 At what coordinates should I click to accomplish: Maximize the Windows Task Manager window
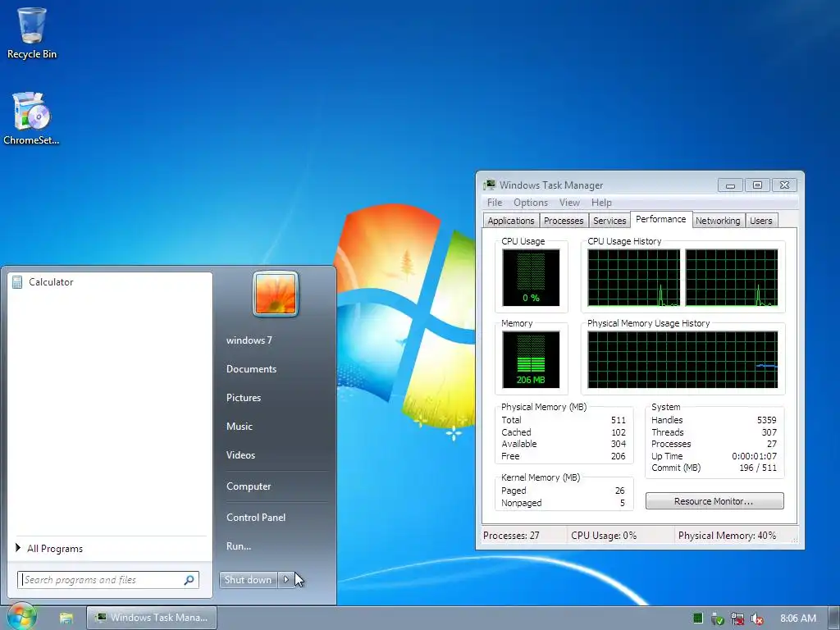pyautogui.click(x=757, y=185)
